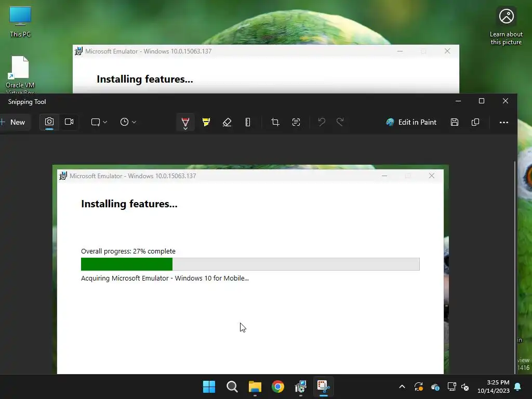Screen dimensions: 532x399
Task: Click the Undo arrow
Action: pyautogui.click(x=321, y=122)
